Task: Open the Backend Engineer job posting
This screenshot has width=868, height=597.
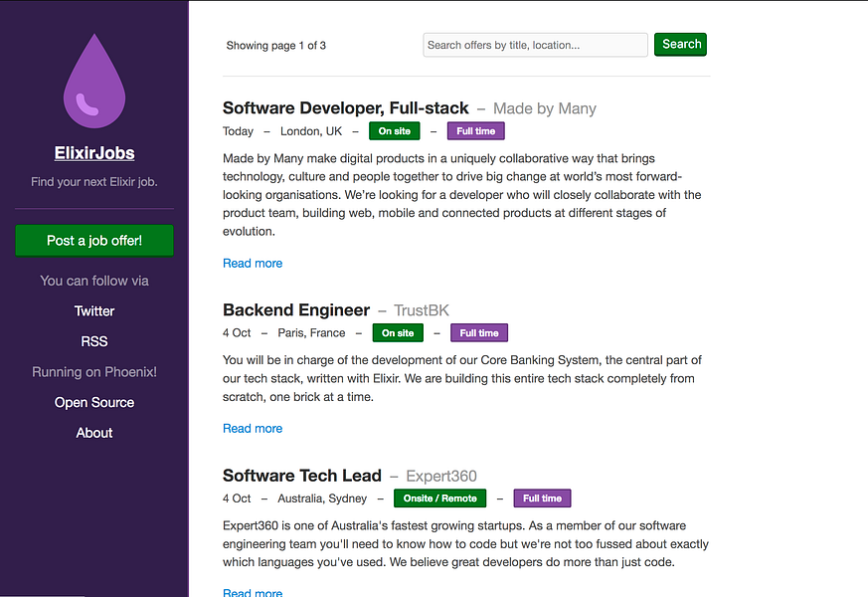Action: click(x=296, y=309)
